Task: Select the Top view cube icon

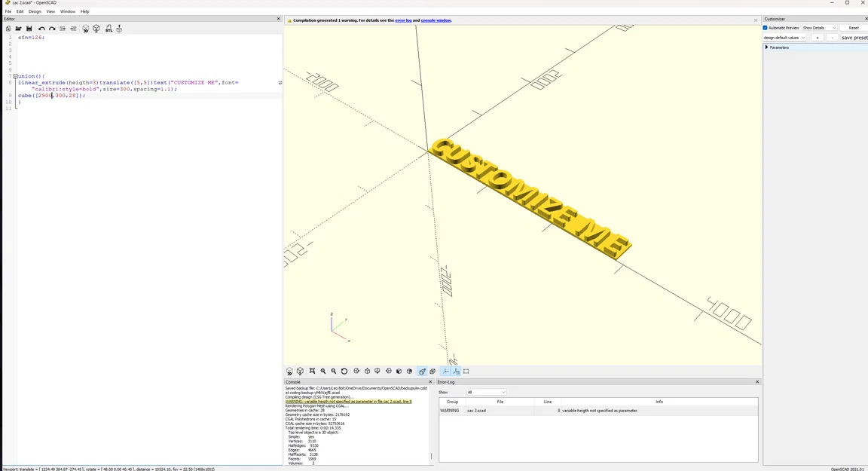Action: coord(367,372)
